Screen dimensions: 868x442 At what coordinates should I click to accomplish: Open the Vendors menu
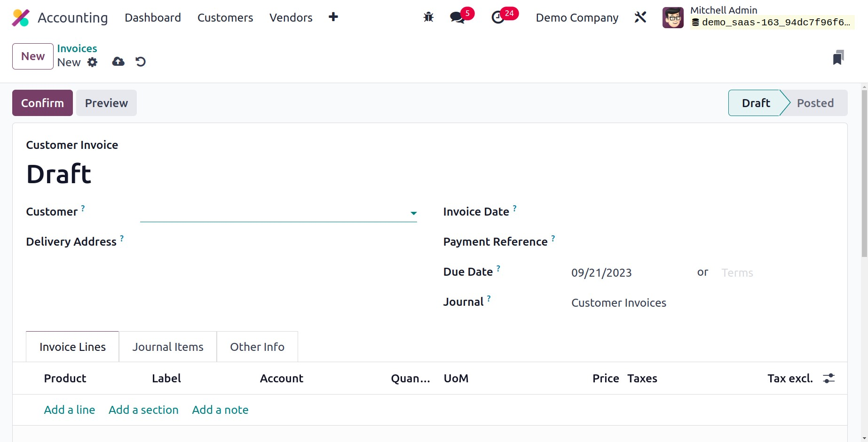tap(291, 18)
